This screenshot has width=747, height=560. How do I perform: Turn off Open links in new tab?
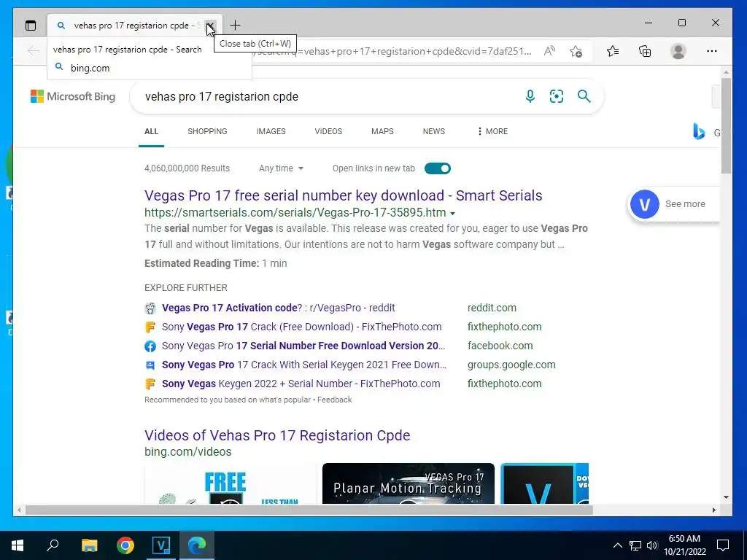pos(438,168)
